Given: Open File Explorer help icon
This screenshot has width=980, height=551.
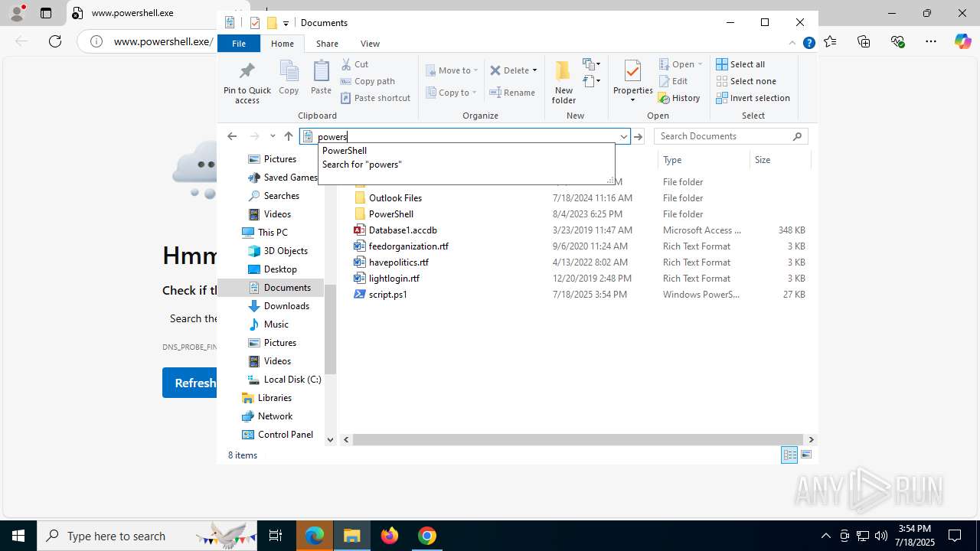Looking at the screenshot, I should 808,44.
